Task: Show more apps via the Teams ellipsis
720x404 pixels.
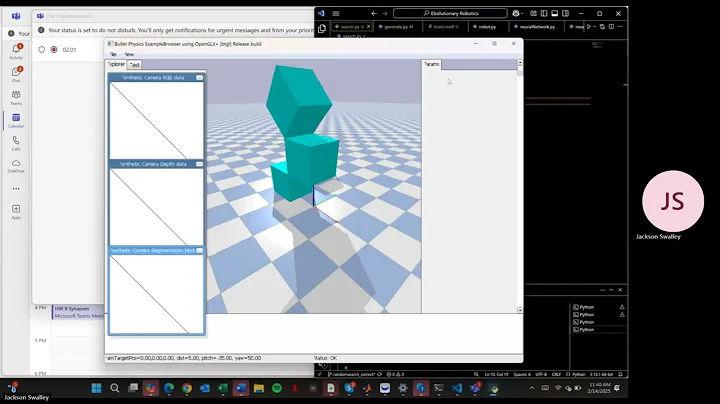Action: 16,189
